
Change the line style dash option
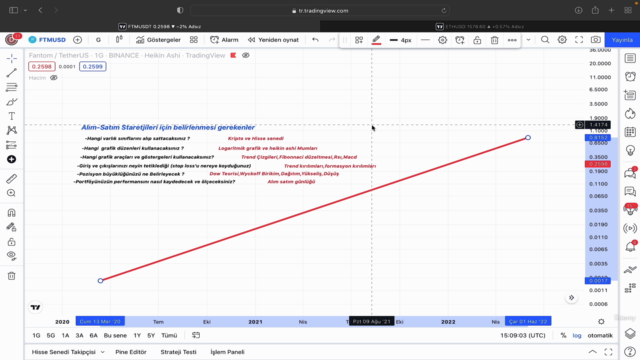[425, 40]
